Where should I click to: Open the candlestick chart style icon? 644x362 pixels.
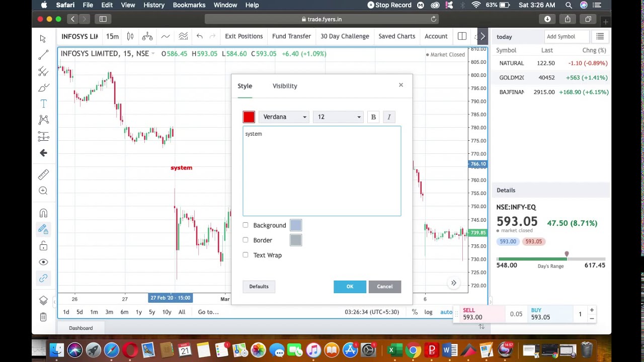pos(130,36)
